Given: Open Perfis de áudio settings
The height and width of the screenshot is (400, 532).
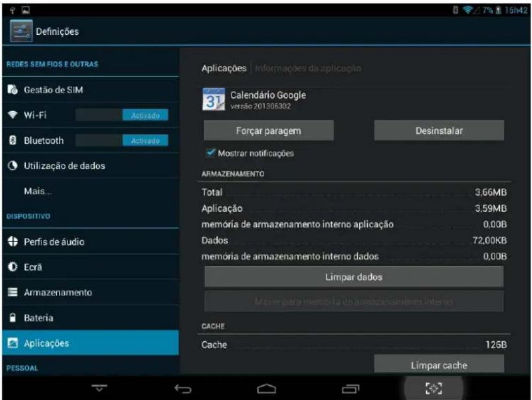Looking at the screenshot, I should coord(90,242).
